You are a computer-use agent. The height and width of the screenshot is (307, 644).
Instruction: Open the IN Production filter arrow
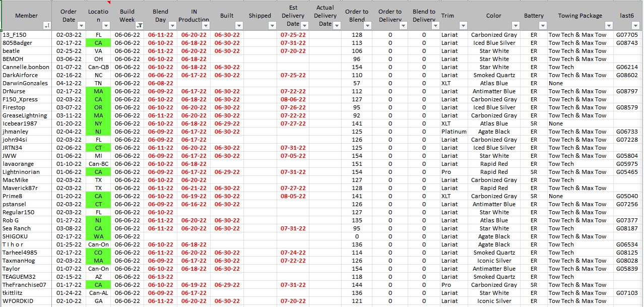click(x=206, y=25)
